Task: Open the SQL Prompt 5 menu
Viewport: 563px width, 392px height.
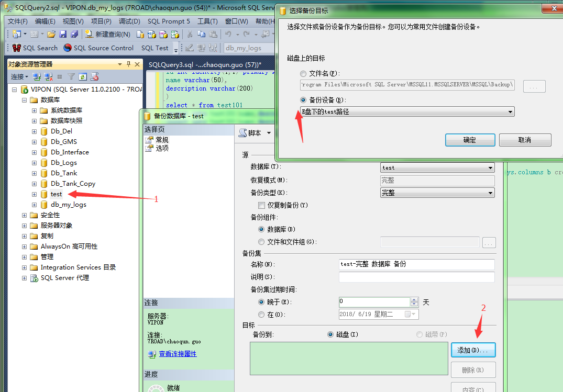Action: (x=169, y=21)
